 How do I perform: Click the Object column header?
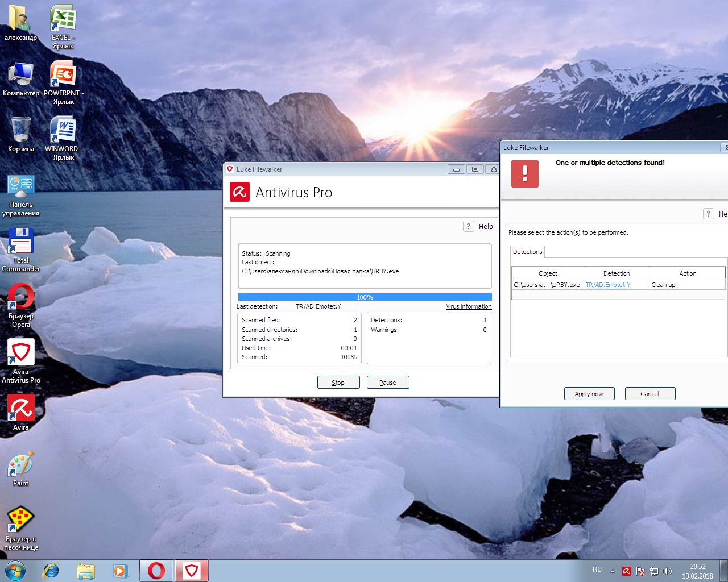tap(548, 273)
